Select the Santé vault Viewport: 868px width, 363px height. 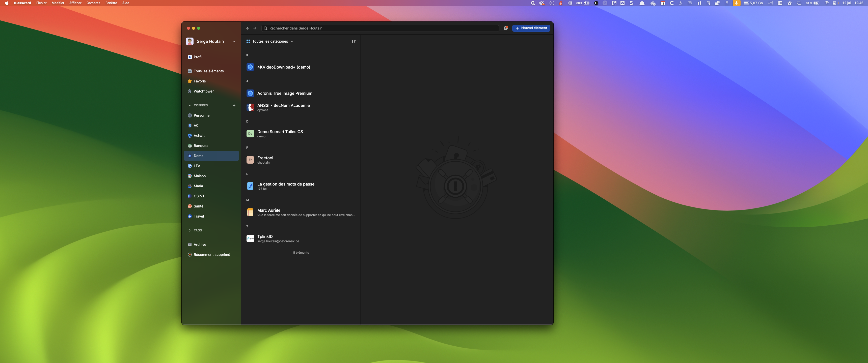click(211, 206)
